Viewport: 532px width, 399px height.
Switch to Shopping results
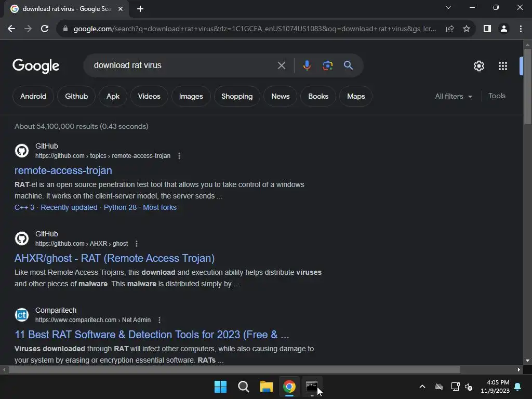pos(237,96)
